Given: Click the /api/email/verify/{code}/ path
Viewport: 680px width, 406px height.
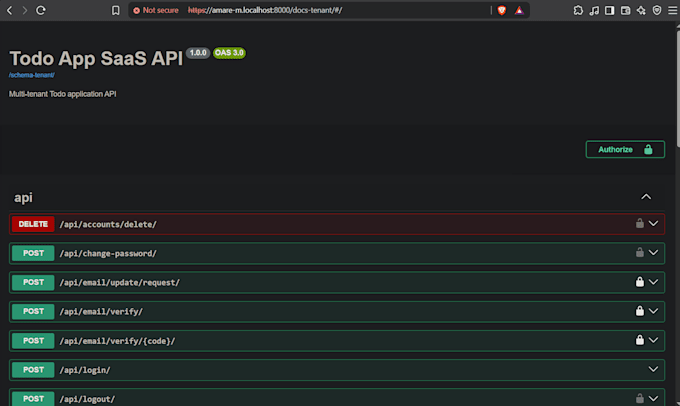Looking at the screenshot, I should 118,341.
